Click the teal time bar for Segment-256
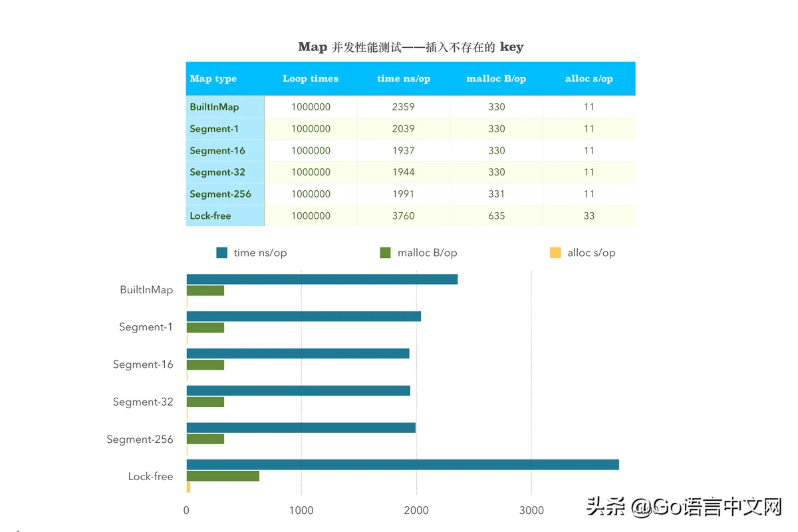The width and height of the screenshot is (798, 532). [x=301, y=428]
